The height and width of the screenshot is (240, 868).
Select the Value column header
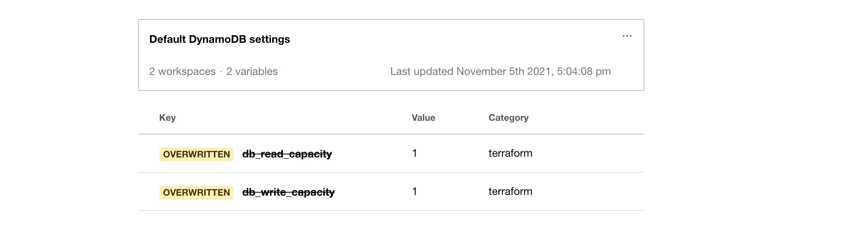(x=423, y=118)
